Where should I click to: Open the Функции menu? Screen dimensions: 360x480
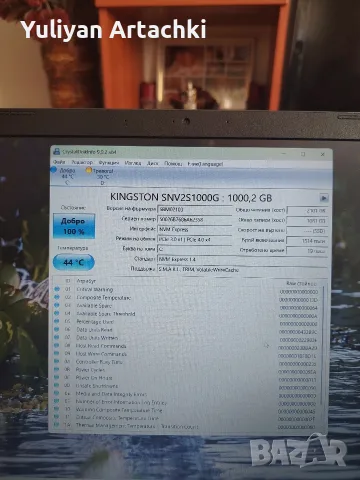(109, 163)
